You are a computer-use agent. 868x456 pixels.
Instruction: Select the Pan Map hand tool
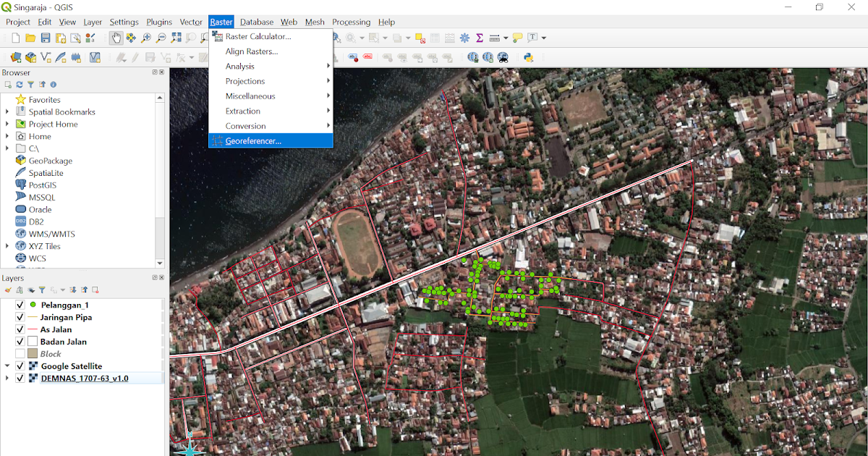click(x=116, y=38)
